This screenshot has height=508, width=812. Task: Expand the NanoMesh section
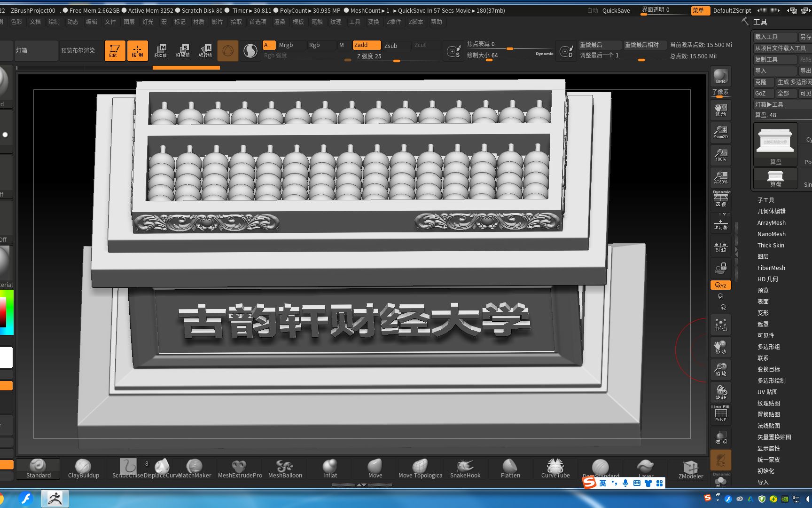pos(771,234)
